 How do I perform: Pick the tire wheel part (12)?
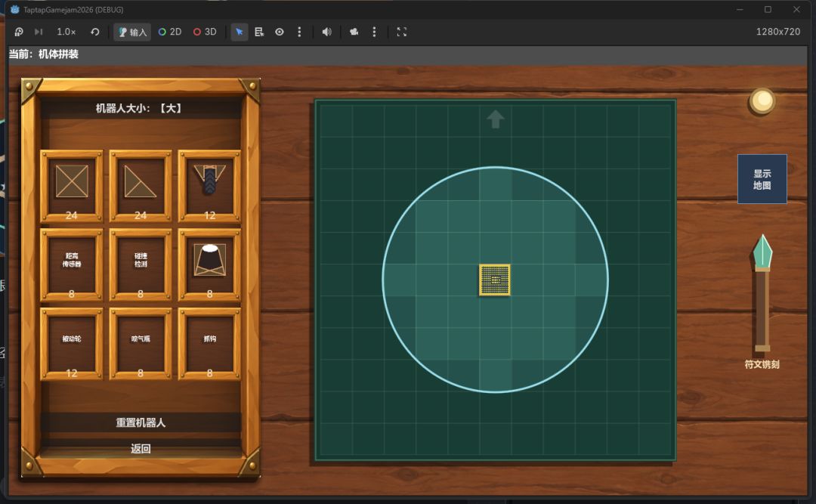point(209,186)
